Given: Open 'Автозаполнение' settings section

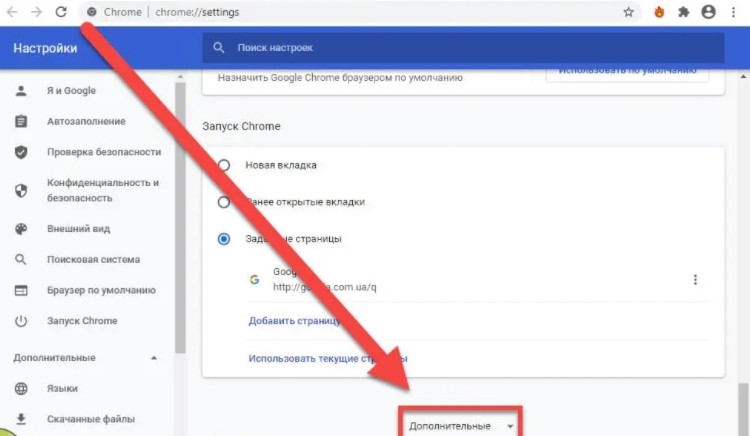Looking at the screenshot, I should click(86, 121).
